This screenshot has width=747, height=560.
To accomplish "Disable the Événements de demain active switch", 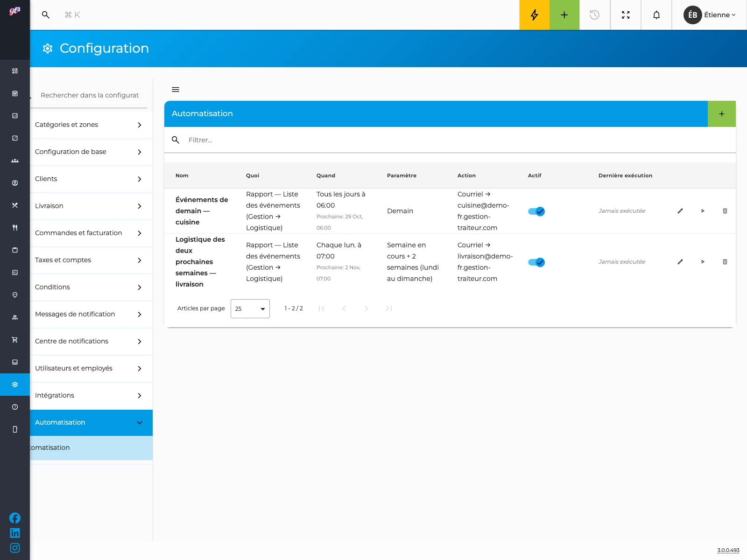I will click(x=536, y=211).
